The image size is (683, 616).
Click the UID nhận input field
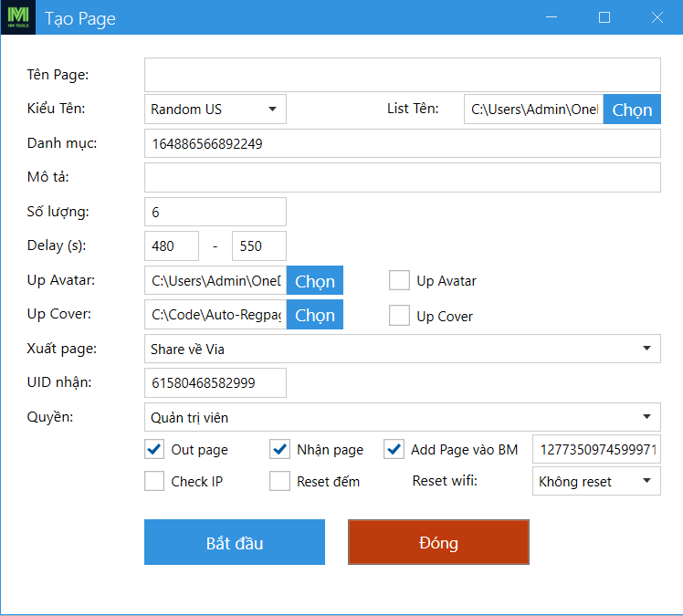(x=215, y=382)
